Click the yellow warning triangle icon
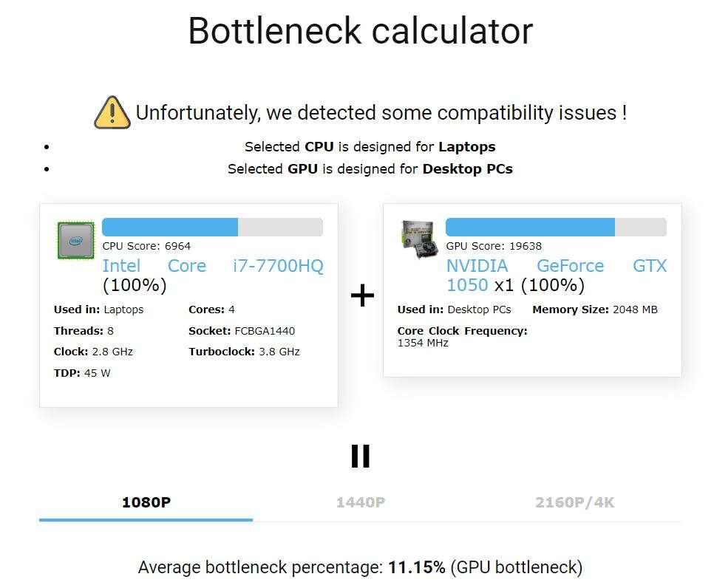 [112, 112]
